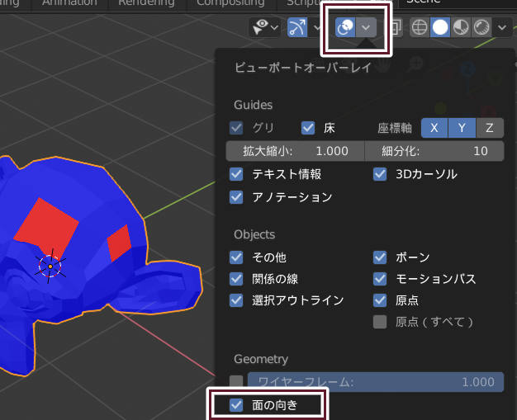Switch to wireframe viewport shading
The image size is (517, 420).
click(x=420, y=27)
